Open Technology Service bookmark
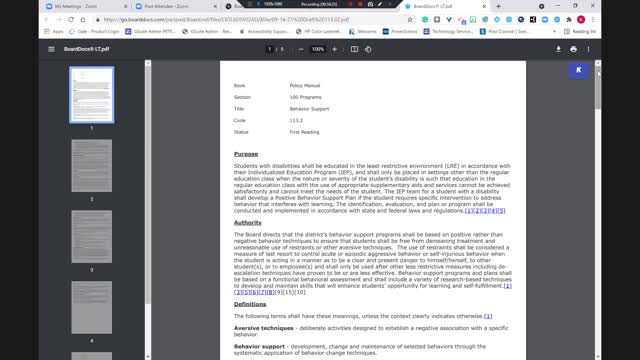The height and width of the screenshot is (360, 640). (x=448, y=31)
